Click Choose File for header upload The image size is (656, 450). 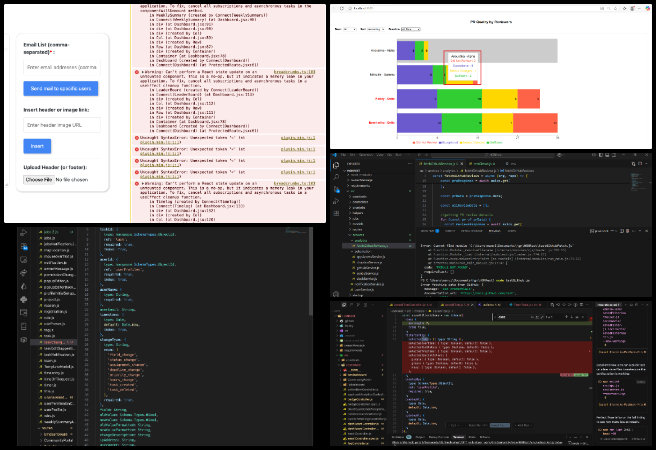39,179
